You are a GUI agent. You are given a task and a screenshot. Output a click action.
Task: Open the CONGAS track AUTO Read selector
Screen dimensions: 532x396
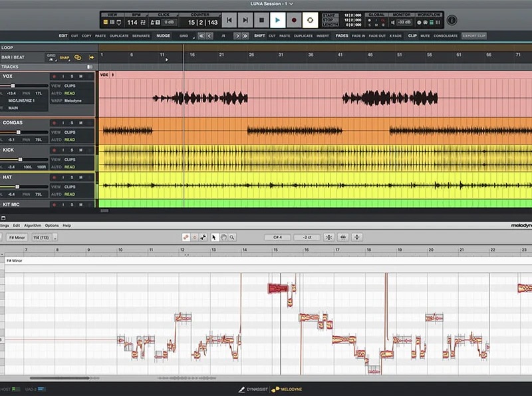point(70,140)
